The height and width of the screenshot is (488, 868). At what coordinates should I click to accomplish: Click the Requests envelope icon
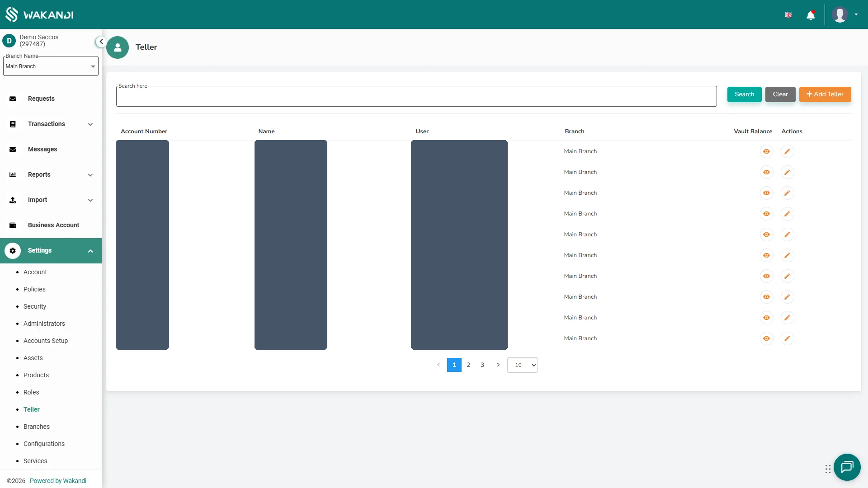pos(13,99)
